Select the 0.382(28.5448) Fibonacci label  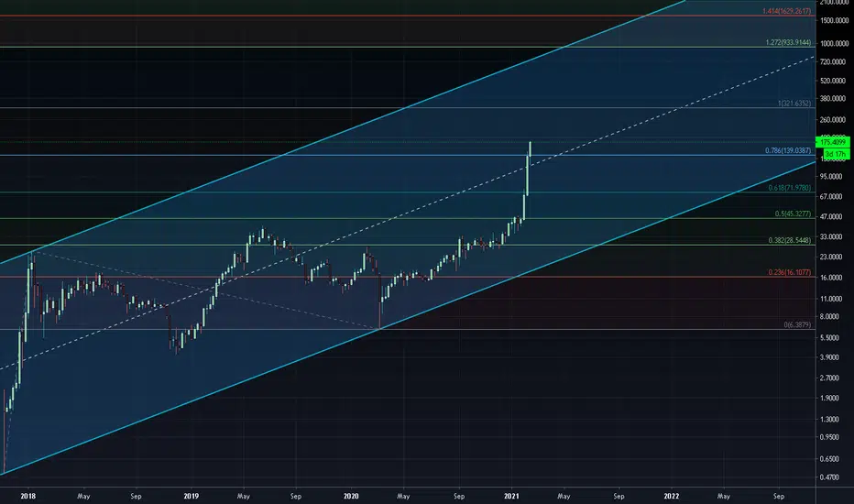click(790, 240)
